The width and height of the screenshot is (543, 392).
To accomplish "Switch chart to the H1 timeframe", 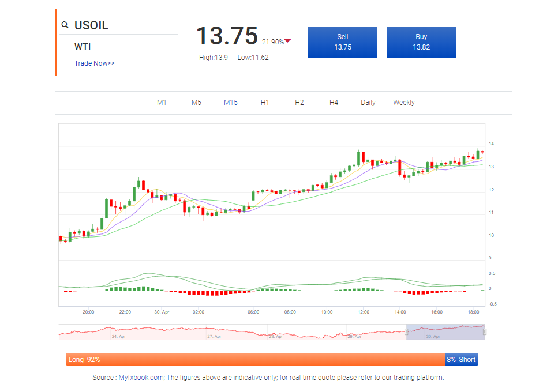I will point(265,103).
